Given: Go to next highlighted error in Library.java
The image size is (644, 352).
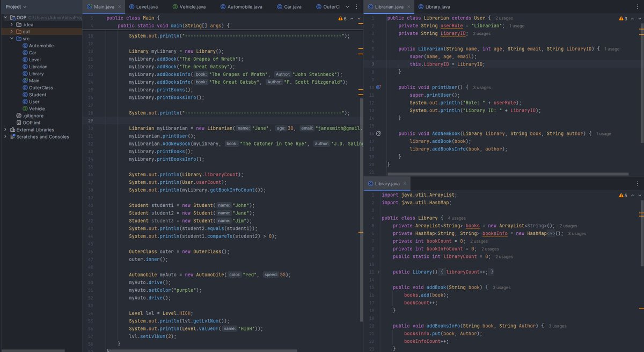Looking at the screenshot, I should coord(639,195).
